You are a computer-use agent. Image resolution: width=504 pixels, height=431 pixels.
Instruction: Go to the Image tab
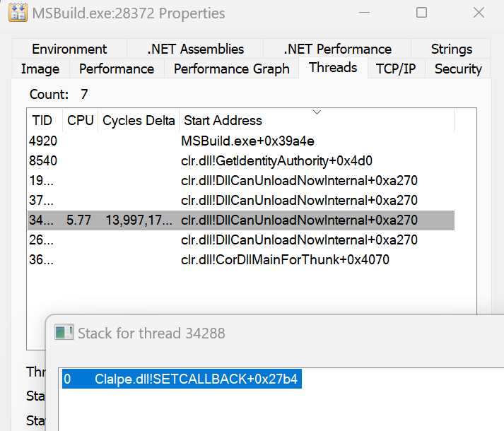click(40, 69)
